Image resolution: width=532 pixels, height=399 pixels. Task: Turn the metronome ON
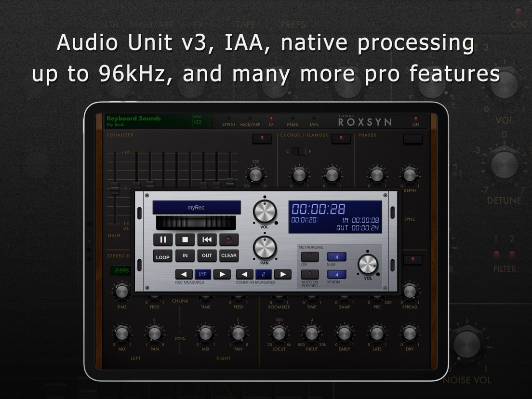[310, 256]
